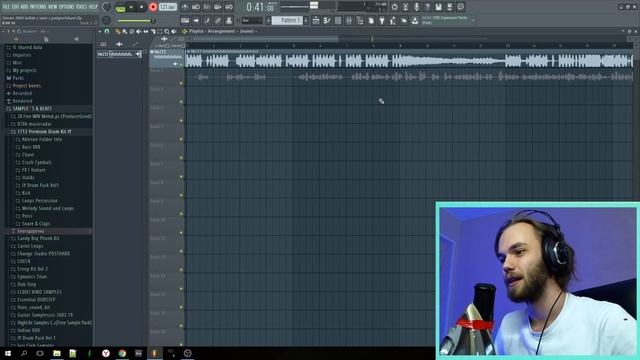Screen dimensions: 640x360
Task: Open the Bar snap selector dropdown
Action: coord(252,20)
